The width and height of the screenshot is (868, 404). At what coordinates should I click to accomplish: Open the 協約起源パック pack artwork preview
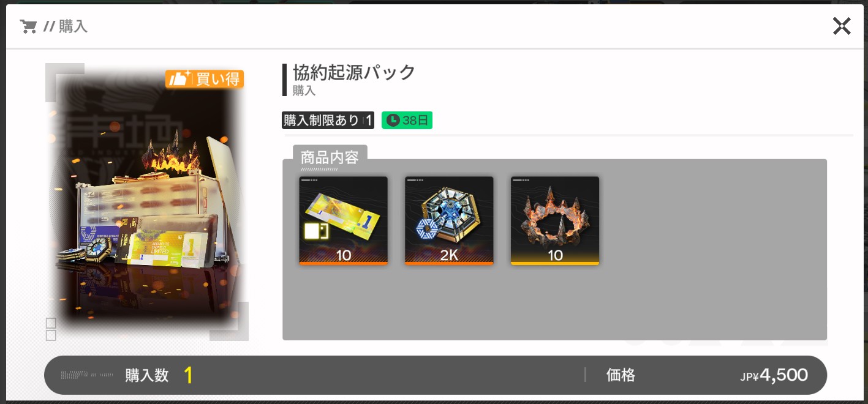pyautogui.click(x=147, y=202)
